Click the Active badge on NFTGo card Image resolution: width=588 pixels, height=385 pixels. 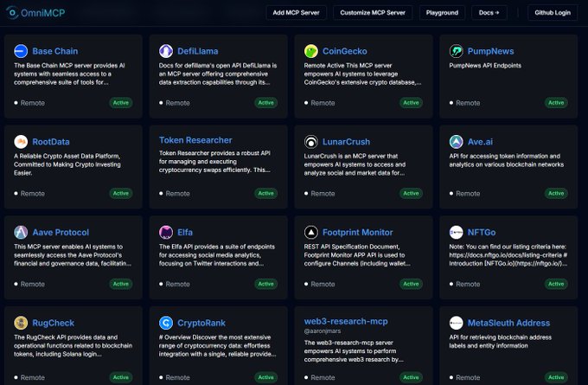tap(557, 284)
